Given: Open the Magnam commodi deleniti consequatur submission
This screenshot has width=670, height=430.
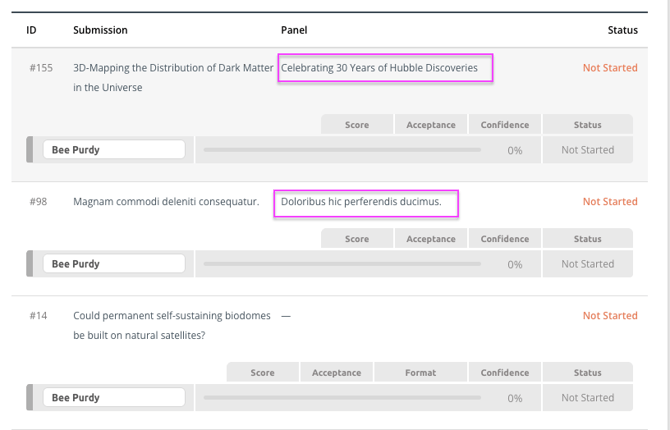Looking at the screenshot, I should click(x=166, y=202).
